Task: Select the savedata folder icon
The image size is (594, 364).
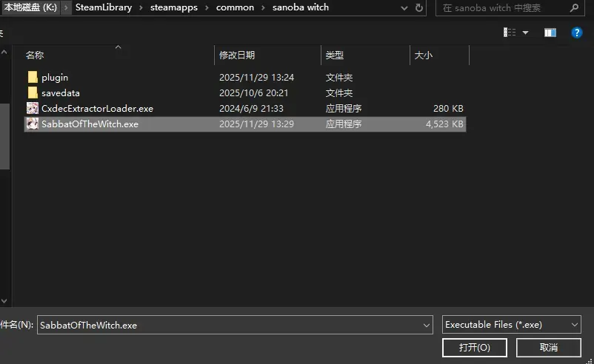Action: click(33, 92)
